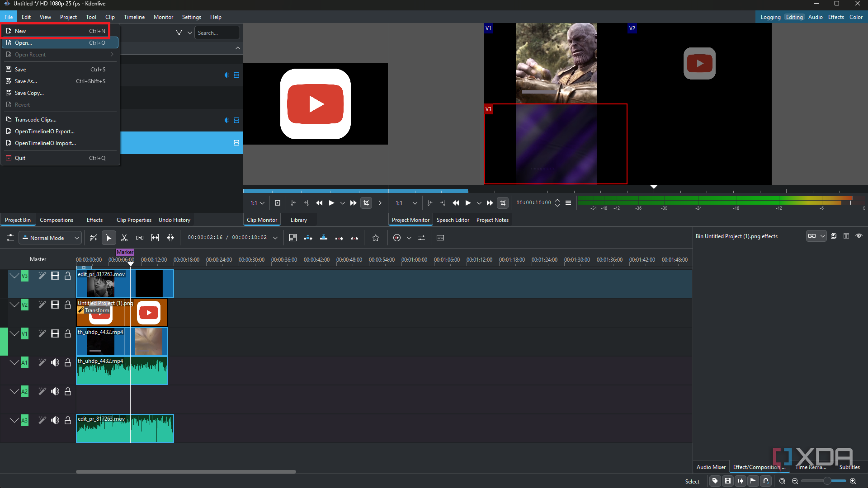
Task: Select the slip tool in the timeline toolbar
Action: (155, 238)
